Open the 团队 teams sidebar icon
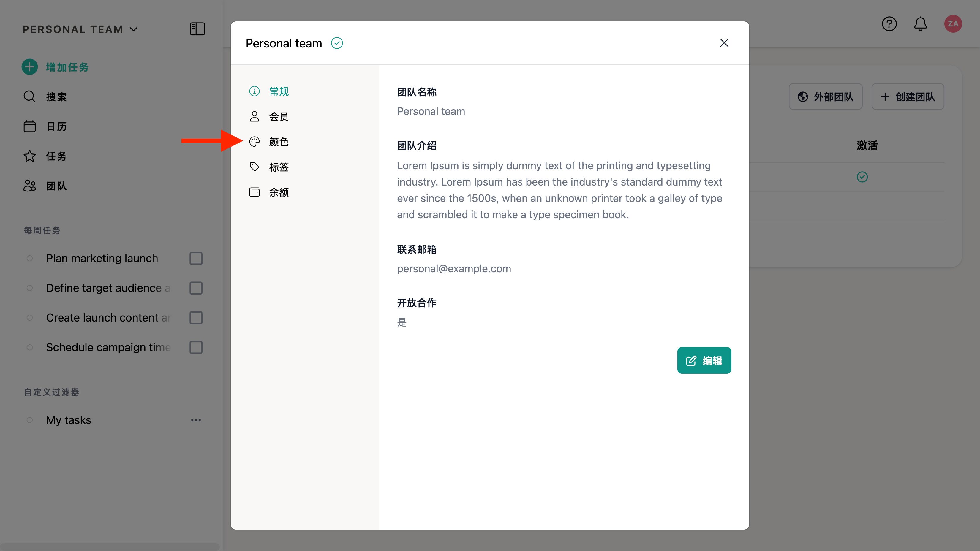Viewport: 980px width, 551px height. pos(30,186)
